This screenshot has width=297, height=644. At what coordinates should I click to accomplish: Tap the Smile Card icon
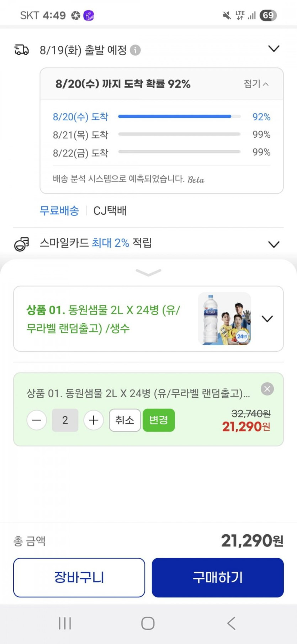(x=21, y=244)
